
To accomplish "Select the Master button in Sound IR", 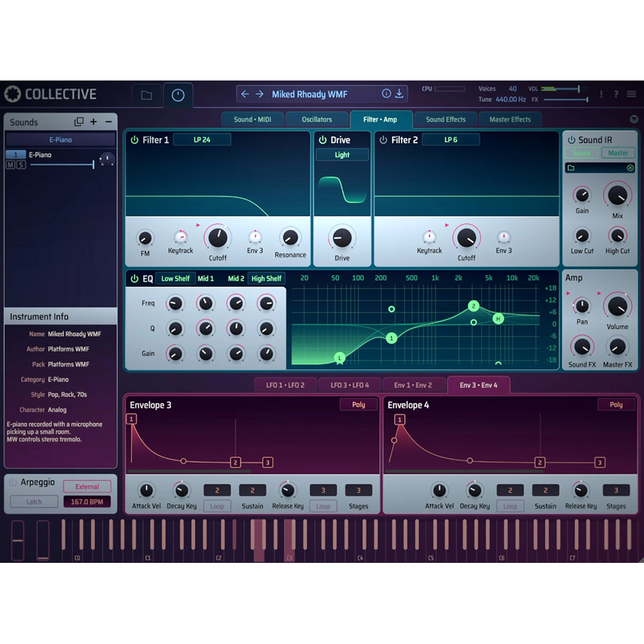I will [x=618, y=153].
